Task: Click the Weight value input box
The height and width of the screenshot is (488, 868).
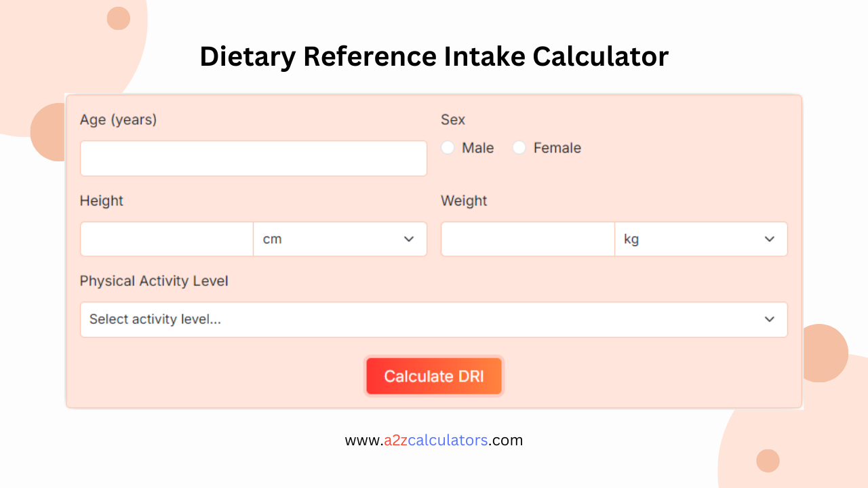Action: [527, 239]
